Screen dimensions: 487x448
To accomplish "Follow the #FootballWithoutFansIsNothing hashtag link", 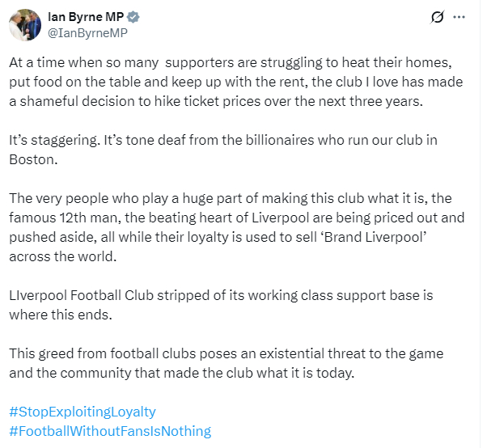I will point(110,431).
